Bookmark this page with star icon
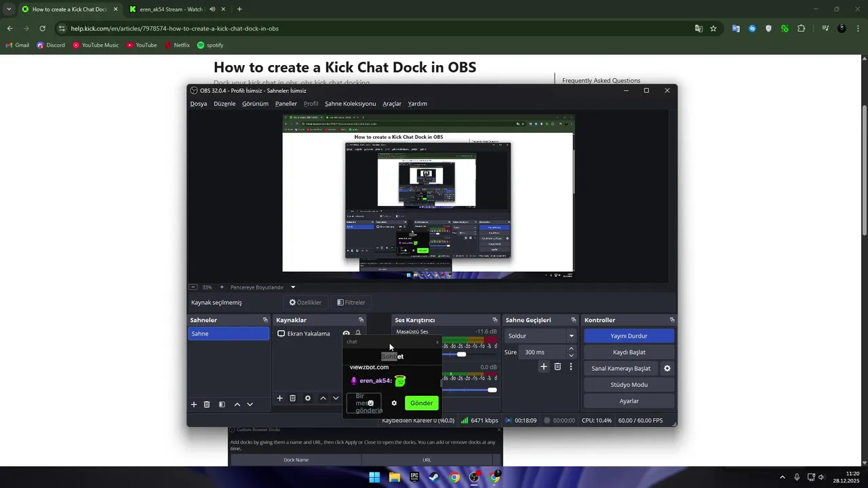This screenshot has height=488, width=868. [713, 28]
